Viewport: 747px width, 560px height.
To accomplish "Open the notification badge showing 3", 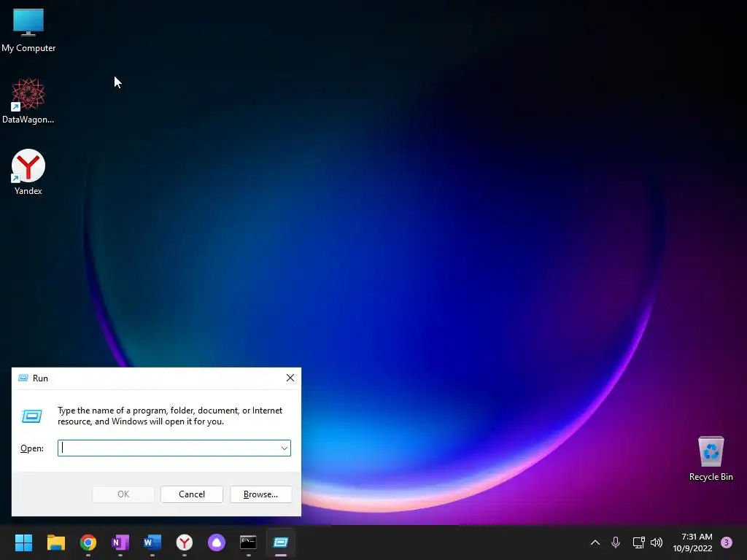I will point(727,542).
